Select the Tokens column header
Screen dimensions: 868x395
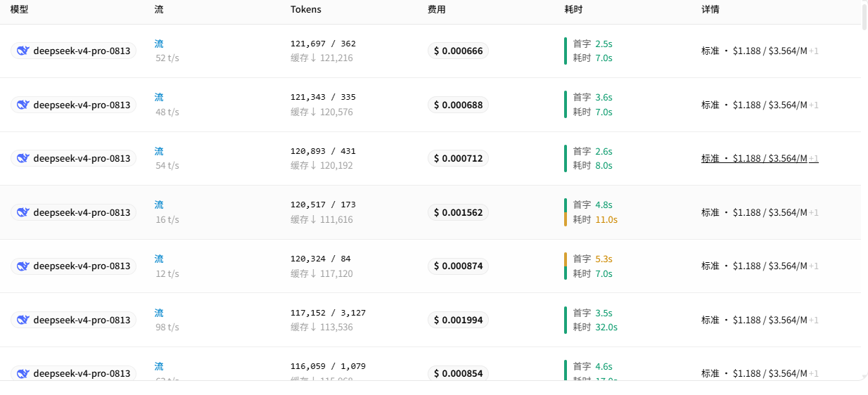pyautogui.click(x=306, y=10)
